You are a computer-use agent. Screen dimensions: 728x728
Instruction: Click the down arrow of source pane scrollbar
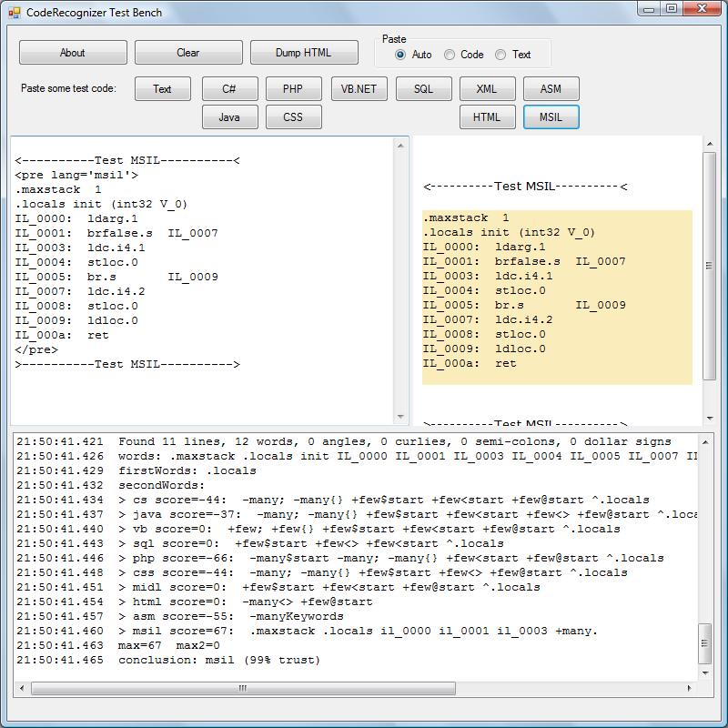click(401, 417)
